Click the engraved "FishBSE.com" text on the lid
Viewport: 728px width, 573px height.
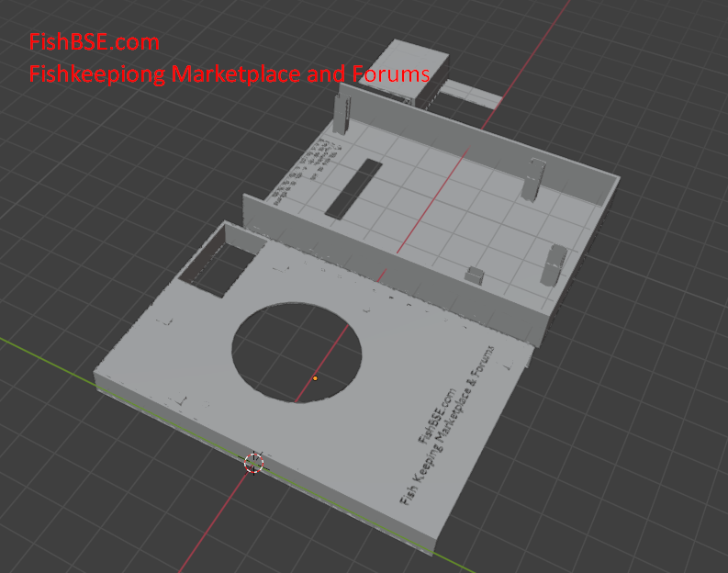[x=438, y=416]
